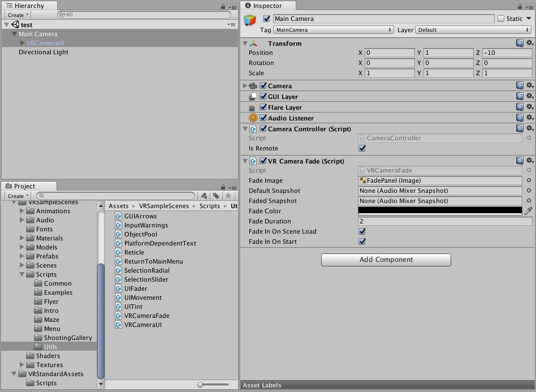Open Hierarchy panel options menu
This screenshot has height=392, width=536.
click(x=233, y=7)
